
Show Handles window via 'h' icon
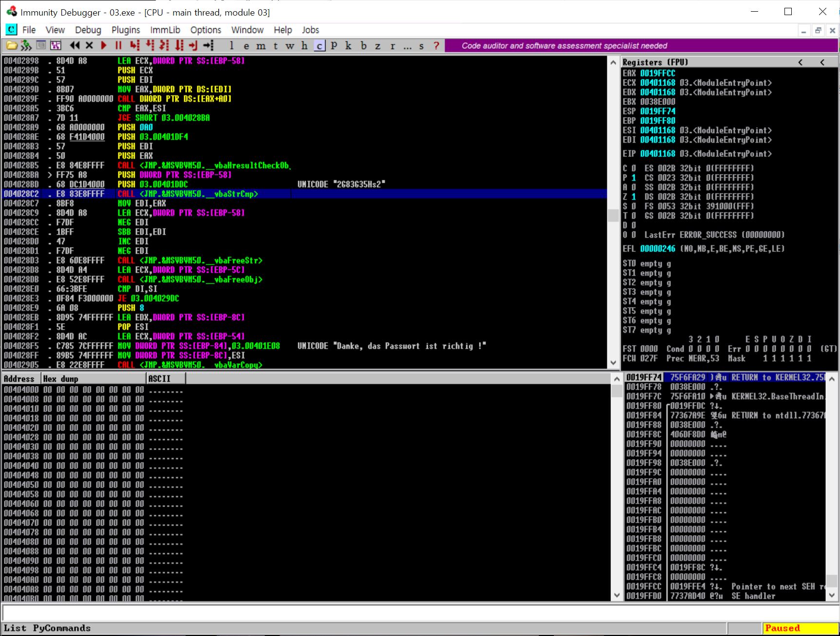pos(305,46)
